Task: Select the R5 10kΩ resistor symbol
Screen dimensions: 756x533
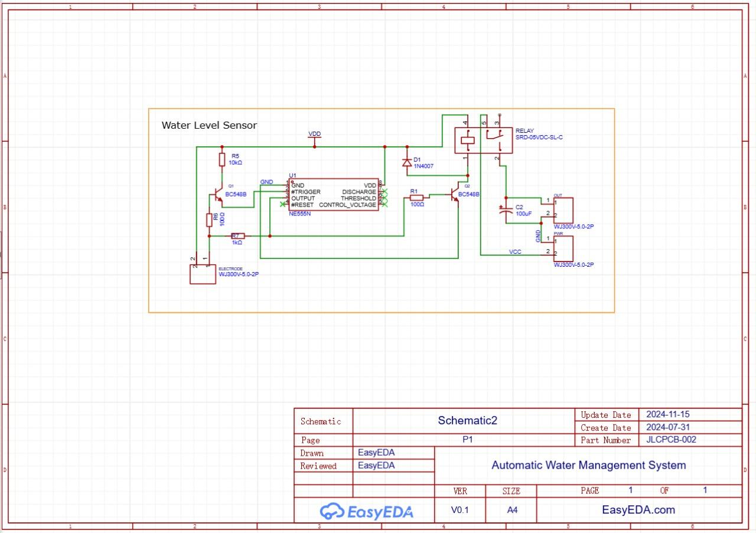Action: pyautogui.click(x=222, y=159)
